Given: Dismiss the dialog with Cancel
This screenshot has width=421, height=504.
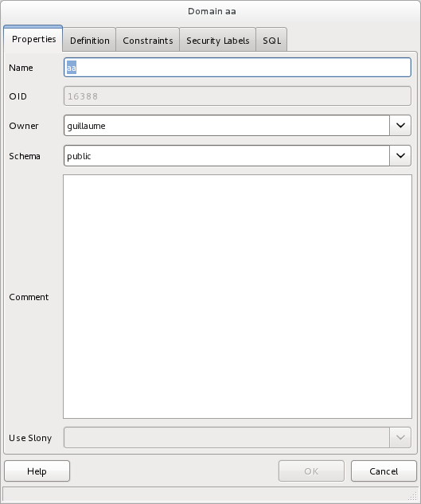Looking at the screenshot, I should (x=384, y=471).
